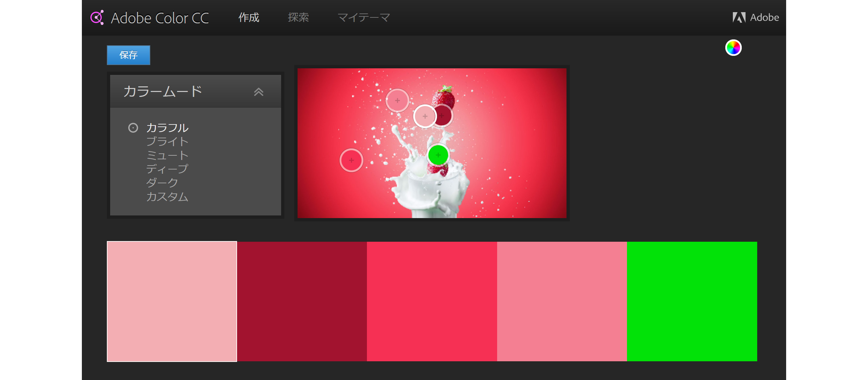The width and height of the screenshot is (868, 380).
Task: Choose the カスタム color mood
Action: 167,196
